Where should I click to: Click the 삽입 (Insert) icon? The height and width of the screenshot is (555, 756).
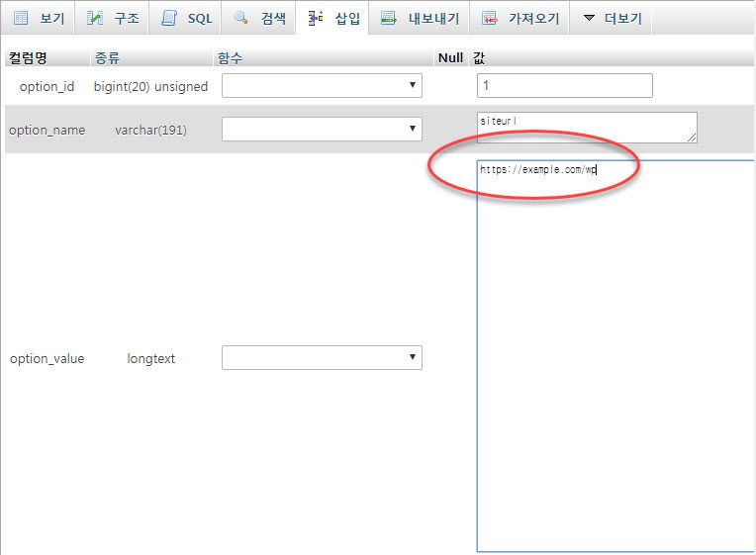(x=316, y=18)
